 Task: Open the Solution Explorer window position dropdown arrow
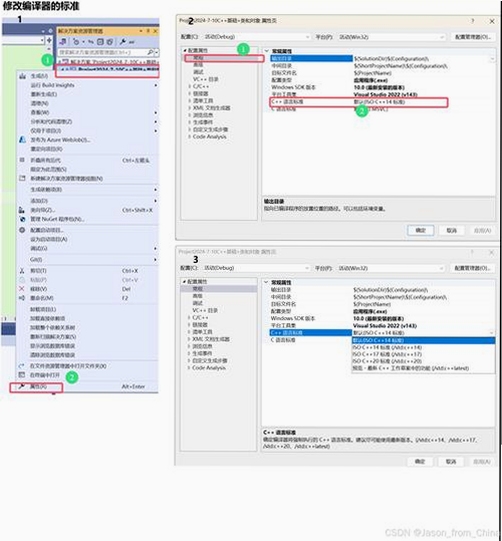(x=141, y=31)
